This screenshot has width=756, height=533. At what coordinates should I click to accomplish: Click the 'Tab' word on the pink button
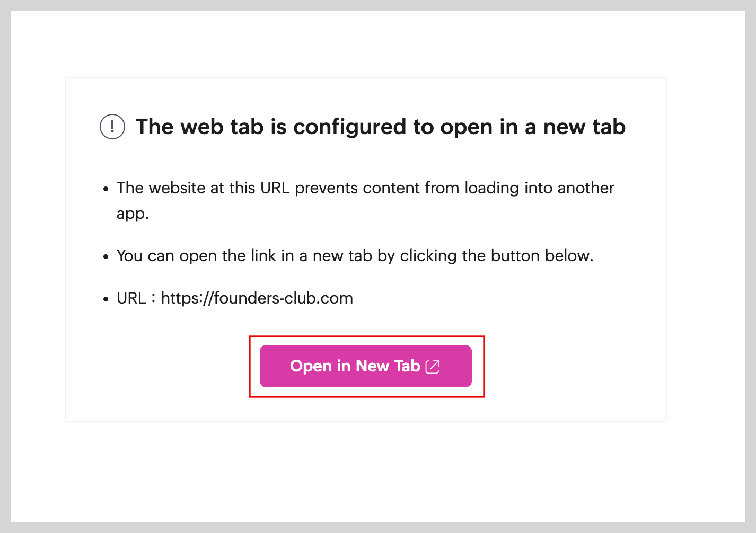point(407,366)
